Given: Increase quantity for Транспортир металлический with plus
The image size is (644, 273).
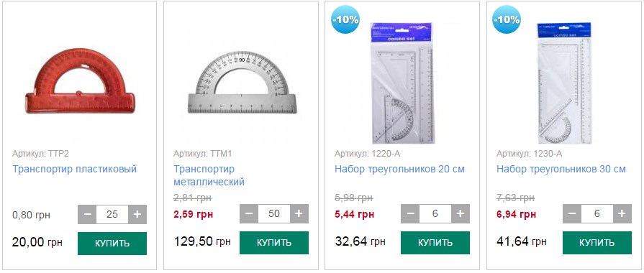Looking at the screenshot, I should tap(299, 214).
